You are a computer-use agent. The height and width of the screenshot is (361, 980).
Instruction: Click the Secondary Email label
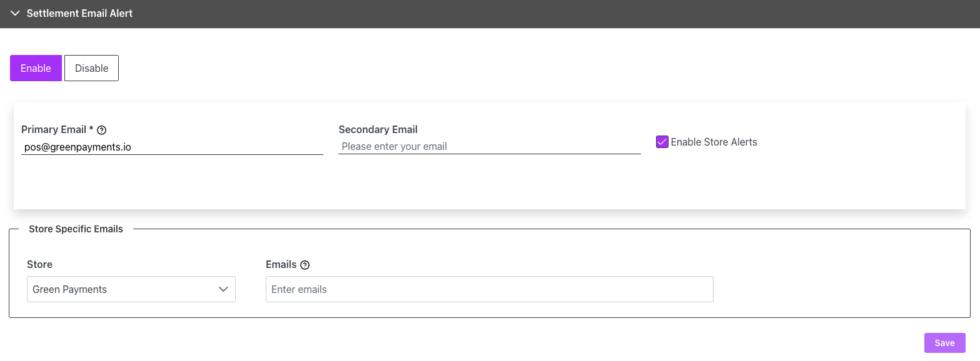[x=378, y=130]
